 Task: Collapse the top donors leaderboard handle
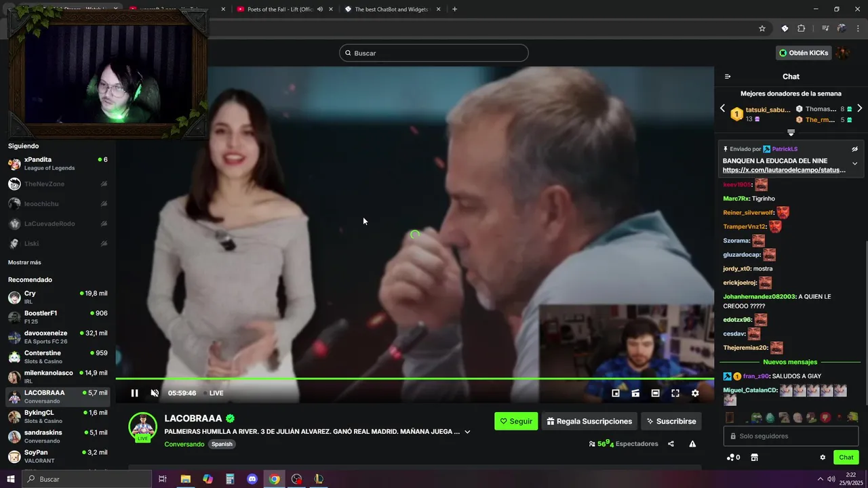click(791, 132)
